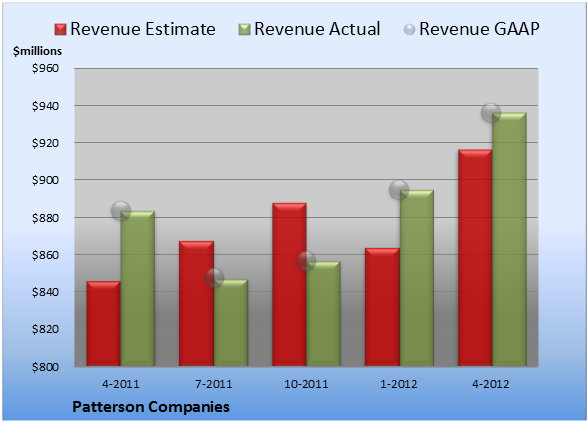Image resolution: width=588 pixels, height=422 pixels.
Task: Click the GAAP sphere marker for 4-2011
Action: [x=121, y=210]
